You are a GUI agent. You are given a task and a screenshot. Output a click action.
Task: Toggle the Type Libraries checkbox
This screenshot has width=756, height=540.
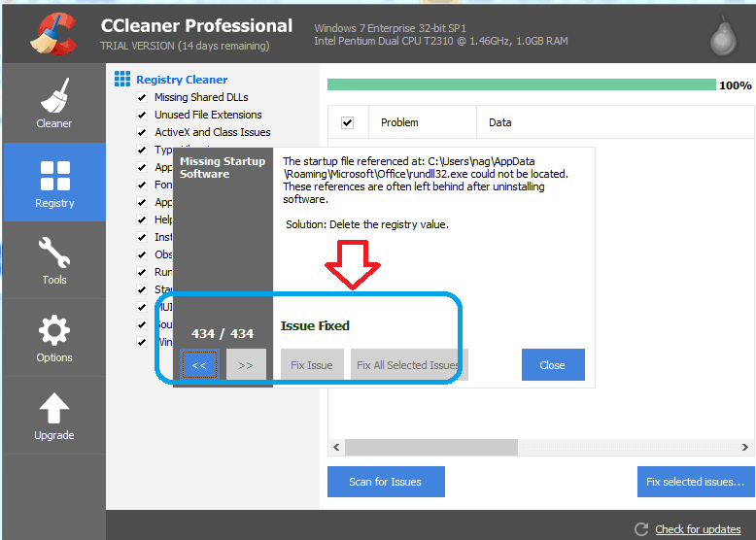coord(142,150)
